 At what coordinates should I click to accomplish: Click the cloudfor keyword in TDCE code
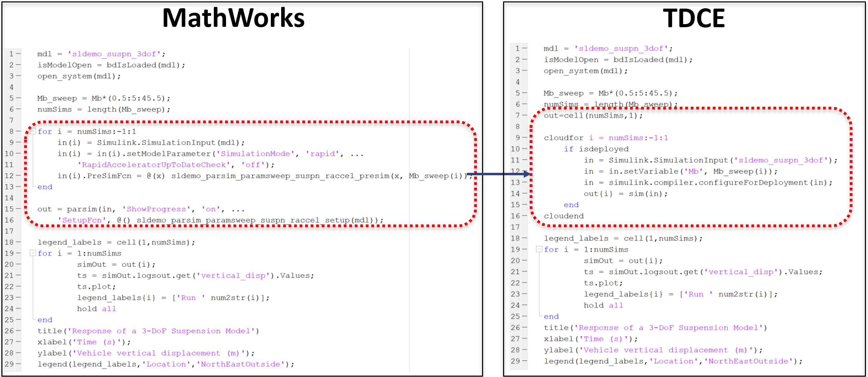pos(563,138)
